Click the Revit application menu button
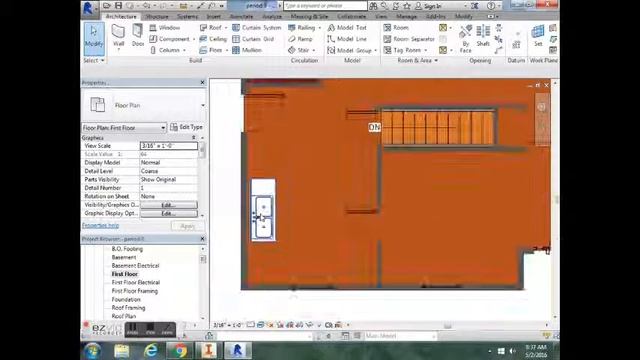Screen dimensions: 640x360 [x=88, y=7]
